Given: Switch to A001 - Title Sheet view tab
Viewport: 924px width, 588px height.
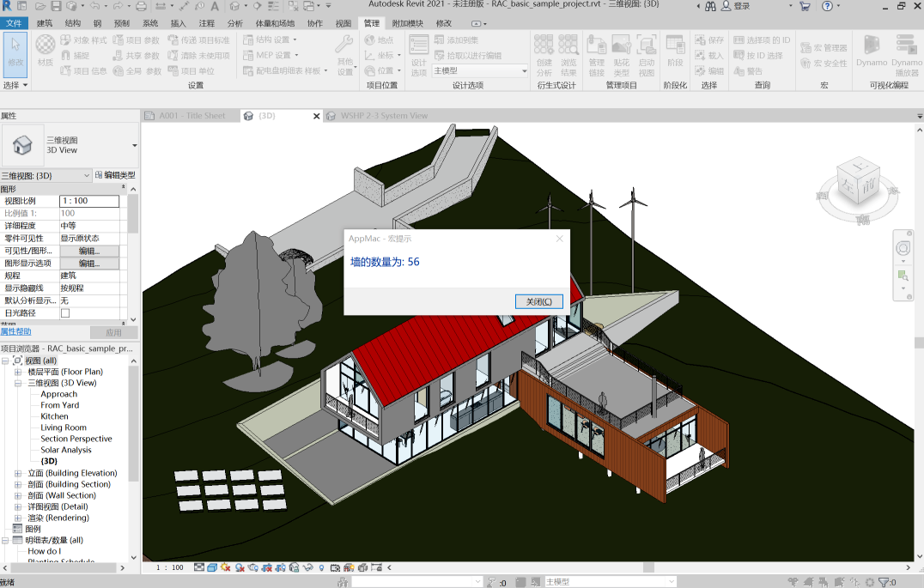Looking at the screenshot, I should (x=191, y=116).
